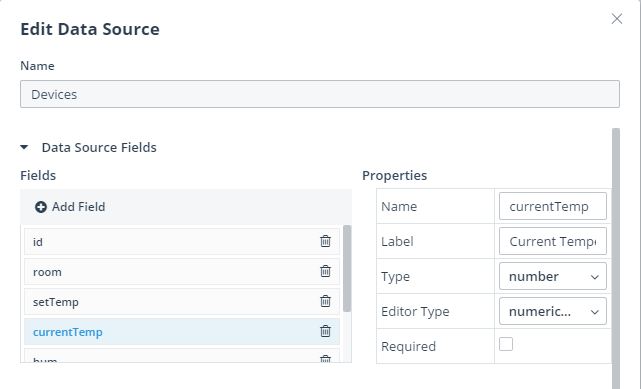Click the Data Source Fields heading text
641x389 pixels.
tap(99, 148)
